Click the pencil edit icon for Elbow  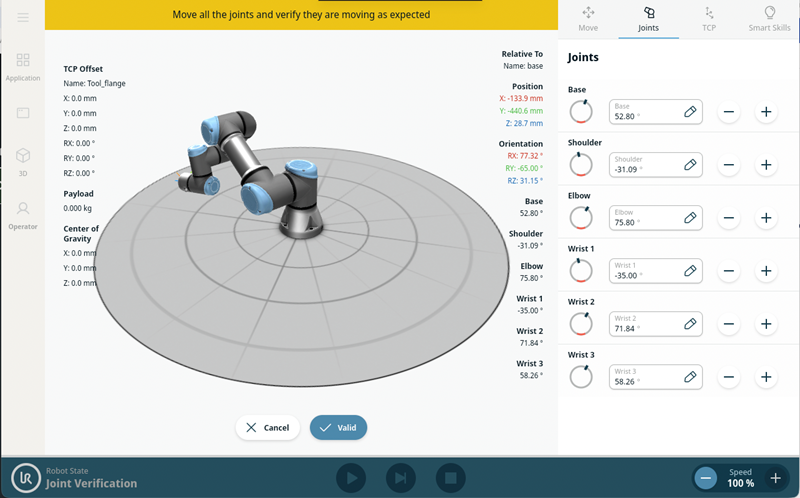(x=690, y=218)
